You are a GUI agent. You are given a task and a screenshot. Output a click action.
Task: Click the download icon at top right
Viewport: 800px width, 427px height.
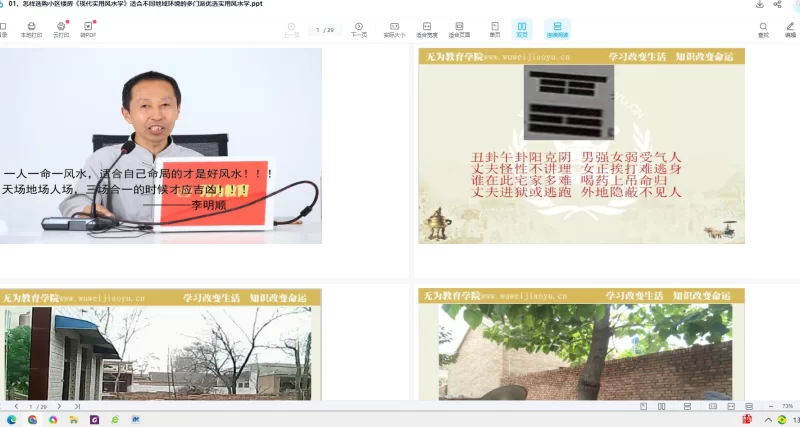[759, 4]
